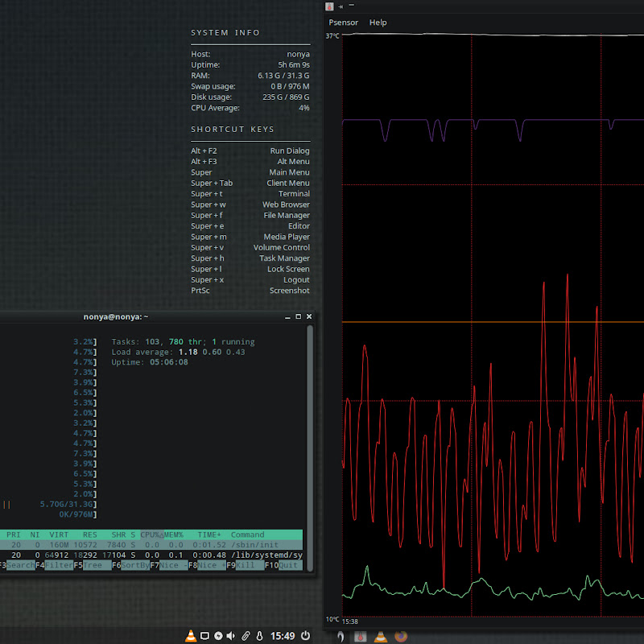The image size is (644, 644).
Task: Click the Tasks: 103 text in htop
Action: (135, 341)
